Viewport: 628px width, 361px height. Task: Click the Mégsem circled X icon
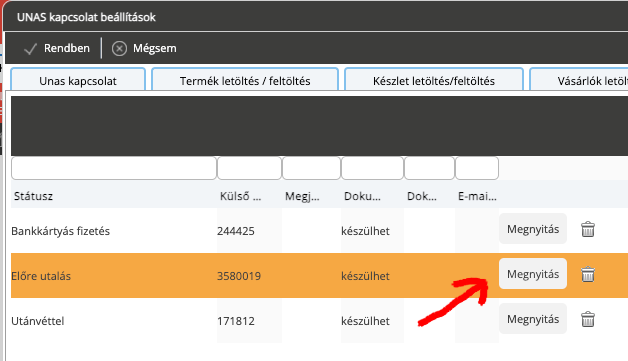pyautogui.click(x=119, y=48)
